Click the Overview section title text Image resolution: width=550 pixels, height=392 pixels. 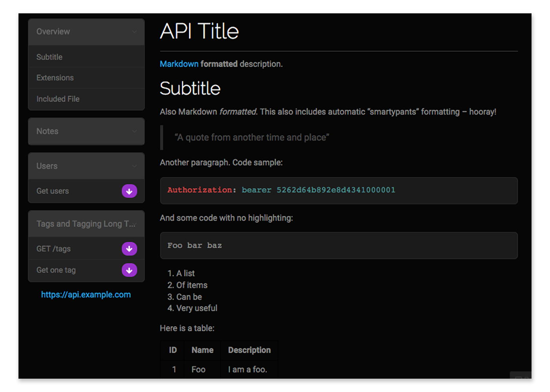(x=53, y=32)
